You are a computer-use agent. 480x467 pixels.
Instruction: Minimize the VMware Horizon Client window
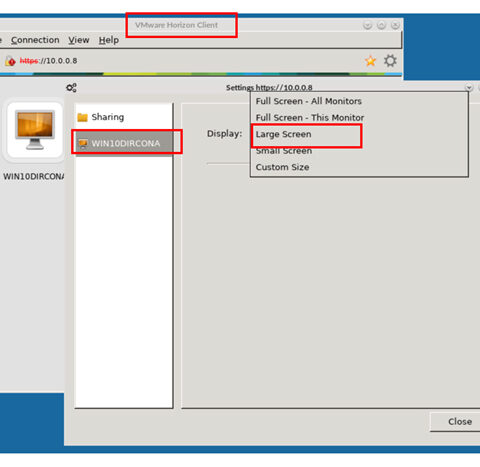[367, 25]
